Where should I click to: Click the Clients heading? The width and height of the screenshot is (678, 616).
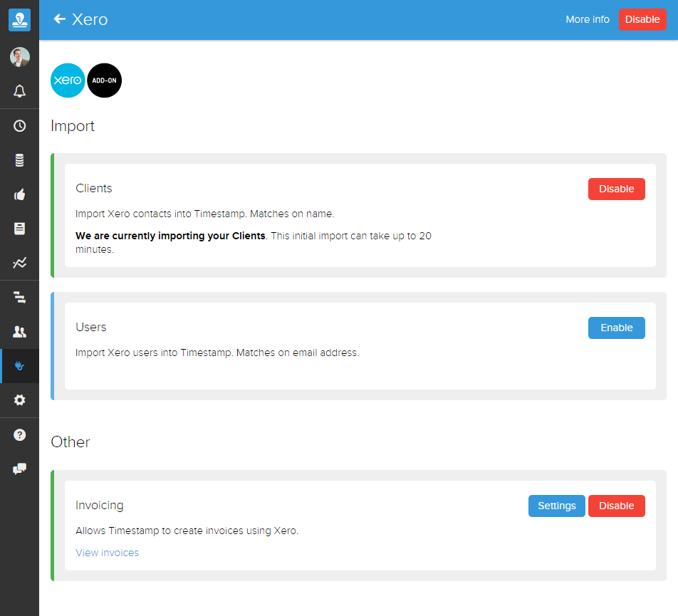[94, 189]
